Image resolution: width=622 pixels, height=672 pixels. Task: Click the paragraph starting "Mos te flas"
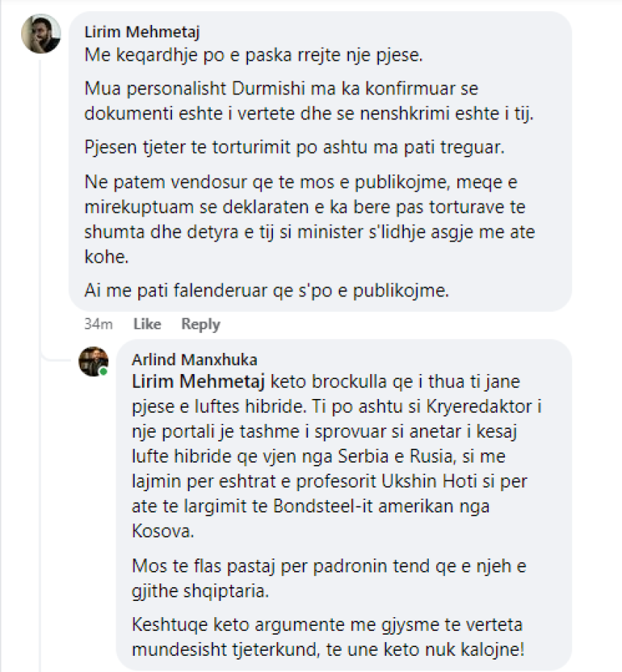pos(329,576)
